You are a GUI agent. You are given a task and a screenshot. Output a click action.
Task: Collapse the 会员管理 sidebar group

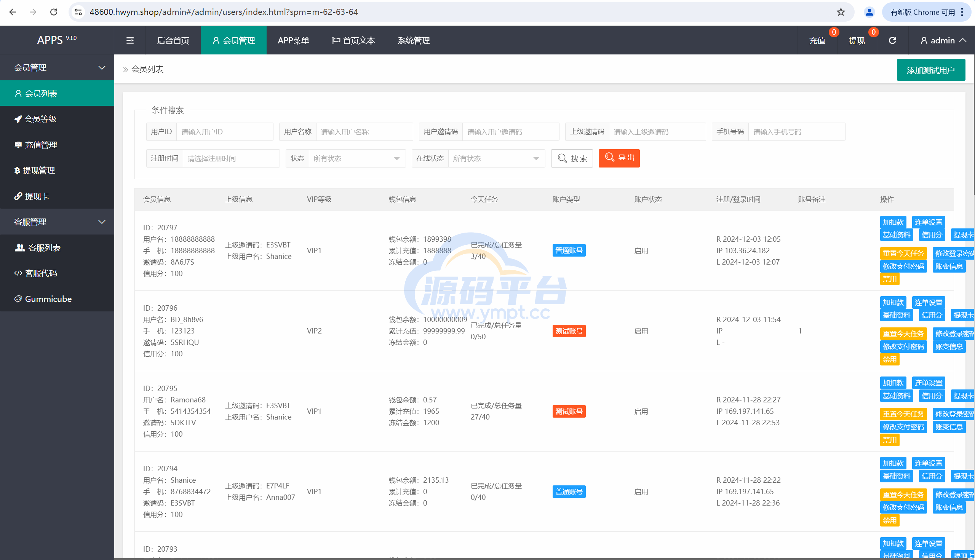(57, 68)
